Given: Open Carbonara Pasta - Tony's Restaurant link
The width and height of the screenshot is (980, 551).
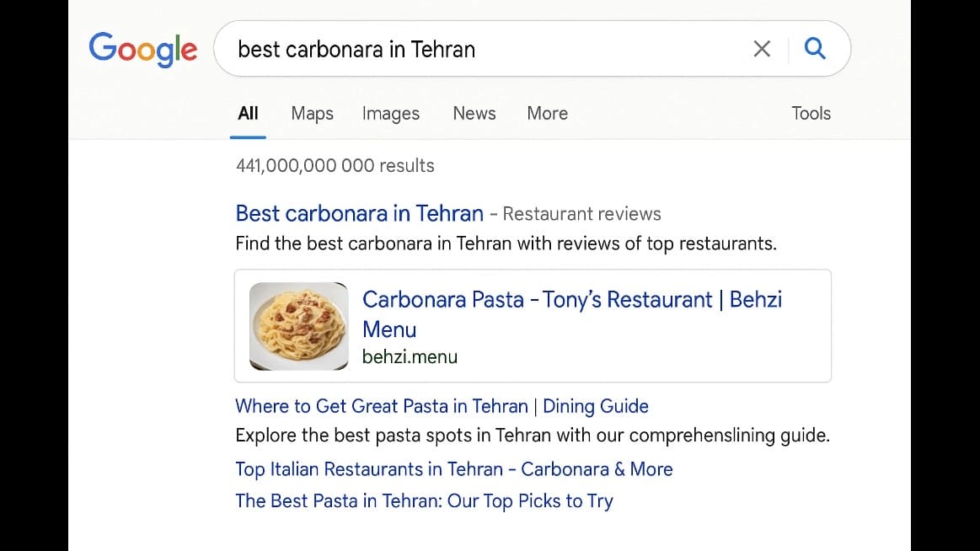Looking at the screenshot, I should point(572,314).
